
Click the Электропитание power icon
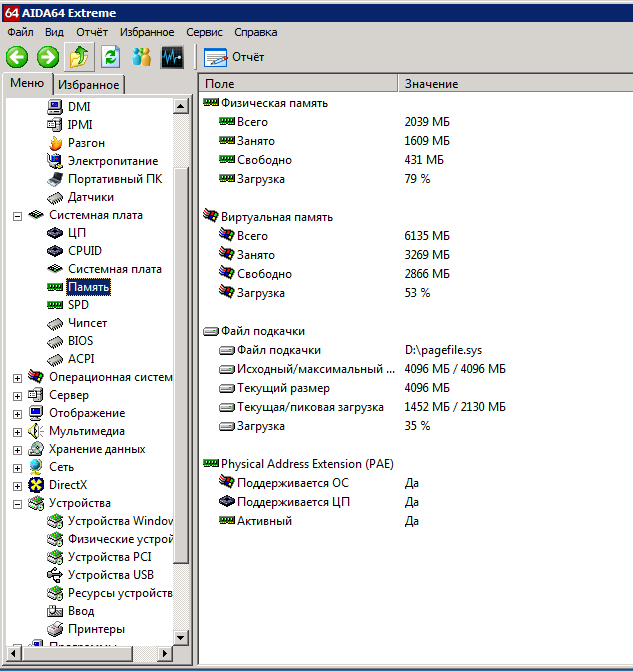55,161
